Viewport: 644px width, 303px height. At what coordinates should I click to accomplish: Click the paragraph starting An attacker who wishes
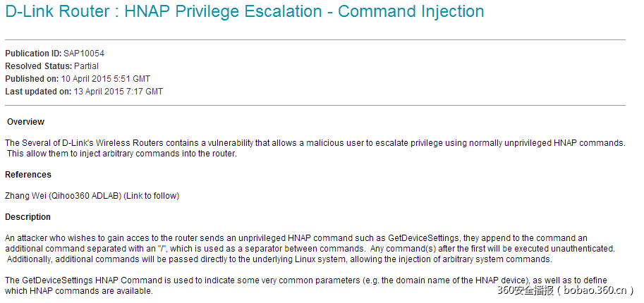[310, 249]
